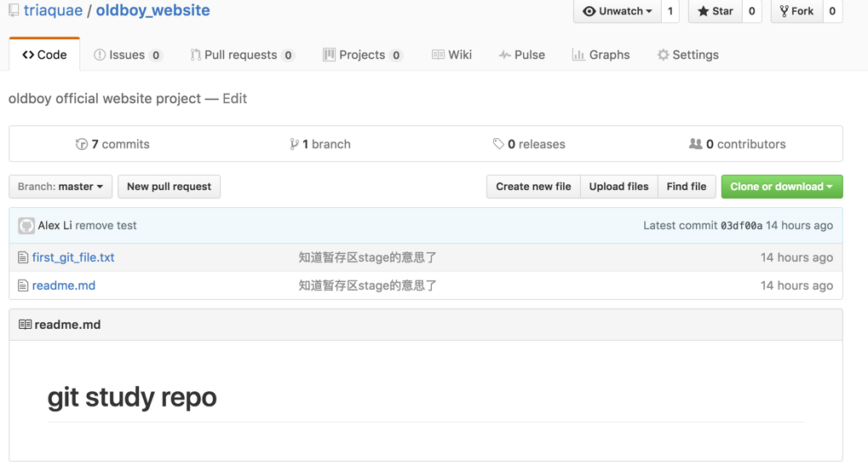Switch to the Issues tab
This screenshot has height=467, width=868.
coord(128,55)
